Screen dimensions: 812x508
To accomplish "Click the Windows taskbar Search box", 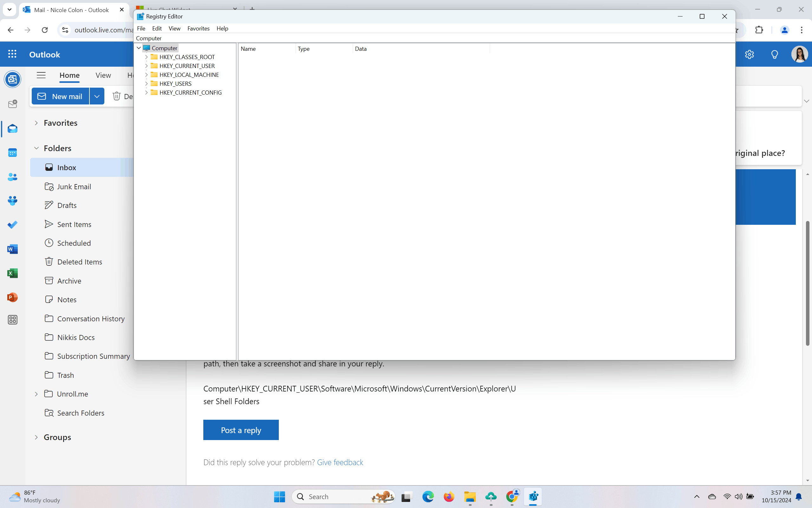I will point(343,497).
